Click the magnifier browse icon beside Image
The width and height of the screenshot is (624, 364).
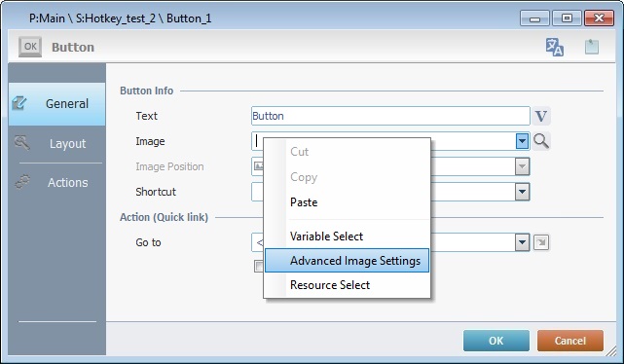tap(541, 141)
